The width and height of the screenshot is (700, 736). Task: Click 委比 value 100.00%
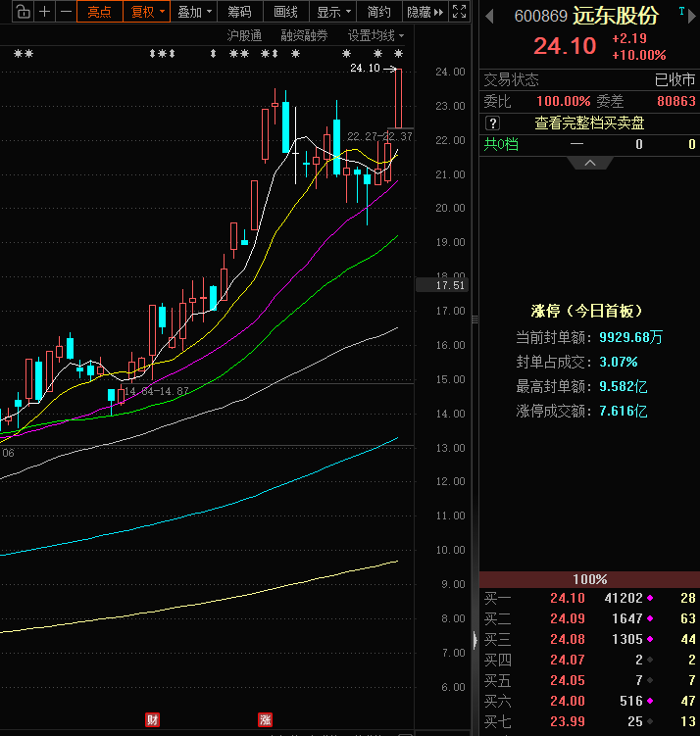(x=564, y=101)
